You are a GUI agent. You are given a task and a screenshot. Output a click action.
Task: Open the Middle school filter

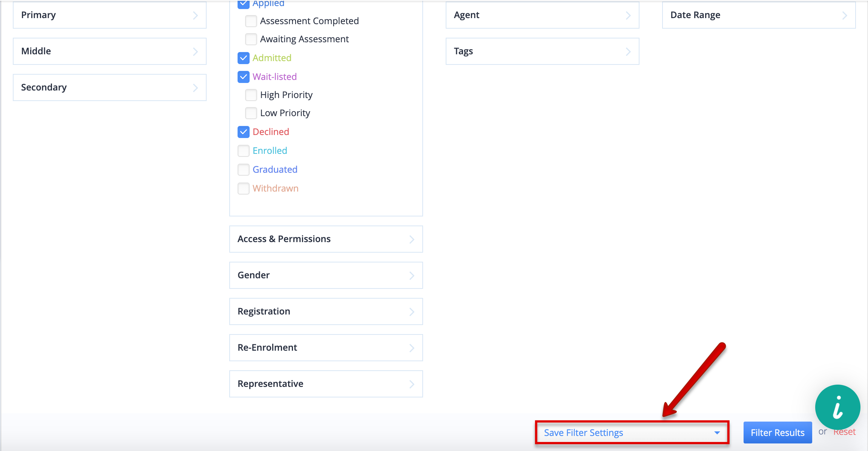click(x=110, y=51)
